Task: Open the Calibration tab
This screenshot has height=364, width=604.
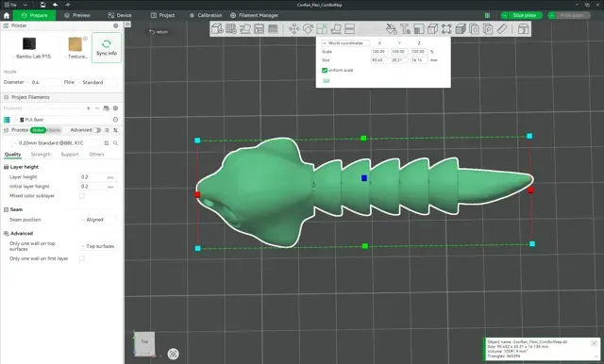Action: 206,15
